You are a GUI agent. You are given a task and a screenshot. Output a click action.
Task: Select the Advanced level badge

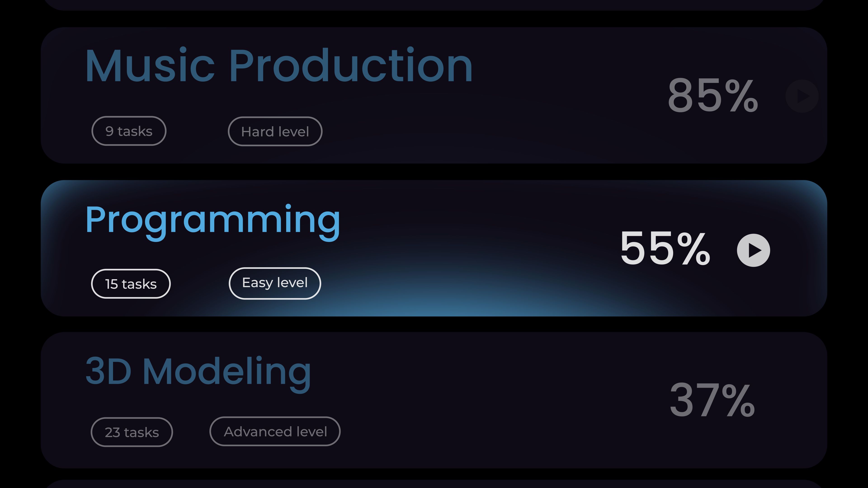[275, 432]
